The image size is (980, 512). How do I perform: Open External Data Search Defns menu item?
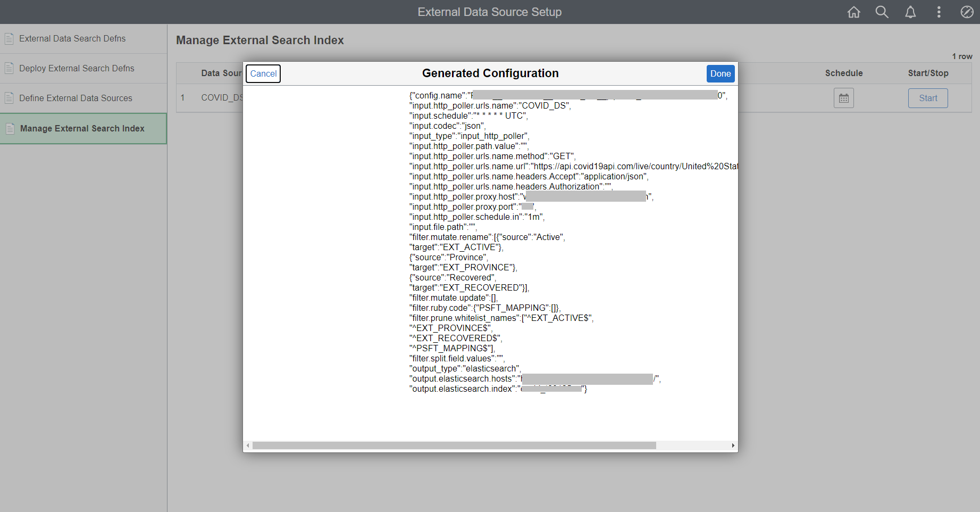tap(72, 39)
